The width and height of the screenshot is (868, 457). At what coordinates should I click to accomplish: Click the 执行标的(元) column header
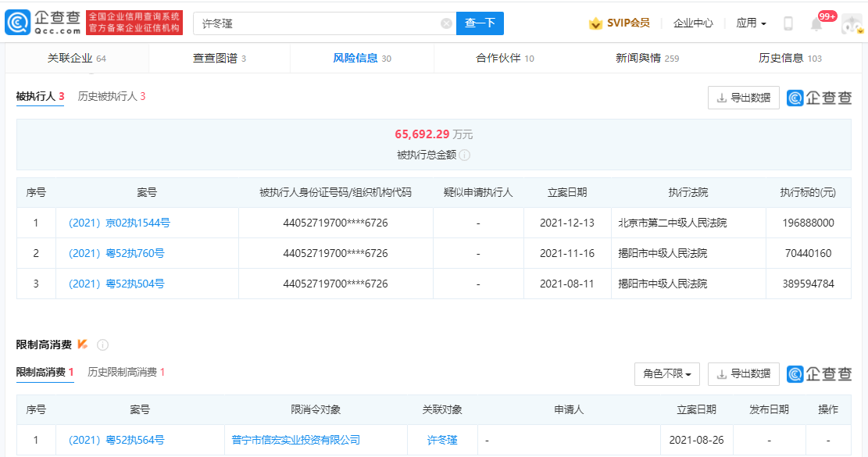coord(808,192)
